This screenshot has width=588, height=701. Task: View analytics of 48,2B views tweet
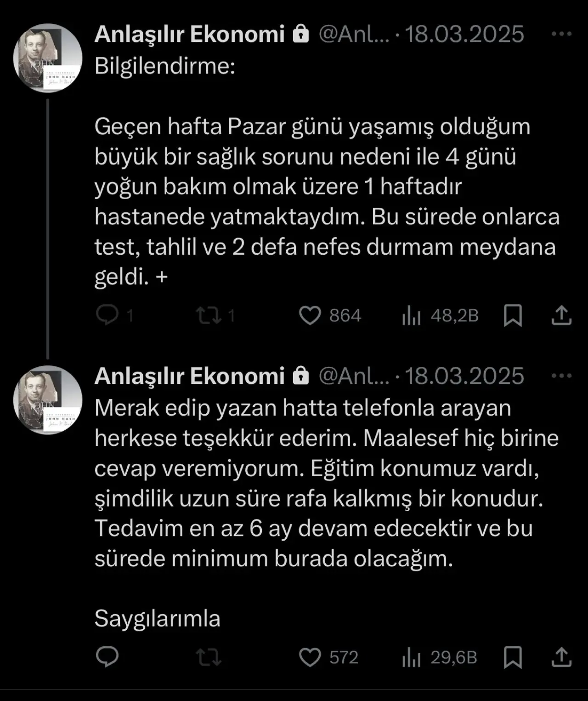pyautogui.click(x=412, y=316)
